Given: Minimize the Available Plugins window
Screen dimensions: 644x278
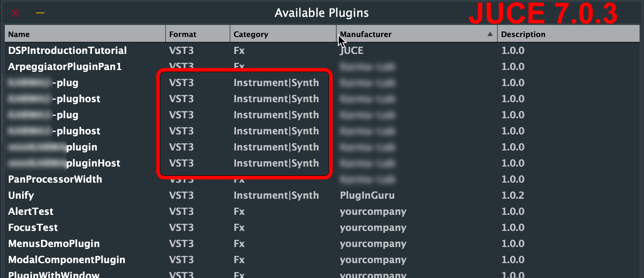Looking at the screenshot, I should [40, 13].
